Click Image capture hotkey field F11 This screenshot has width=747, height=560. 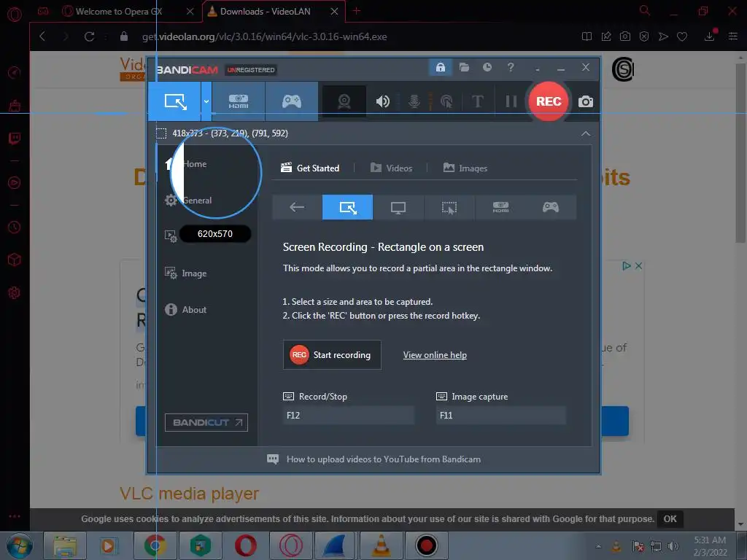(501, 415)
